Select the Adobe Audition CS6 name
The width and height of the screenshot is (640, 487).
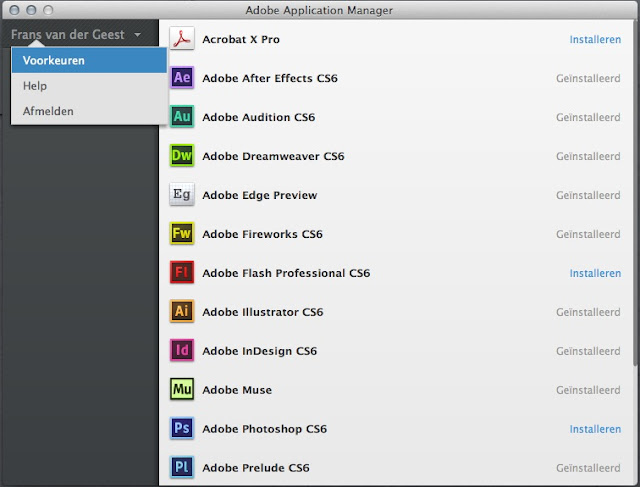pos(258,118)
